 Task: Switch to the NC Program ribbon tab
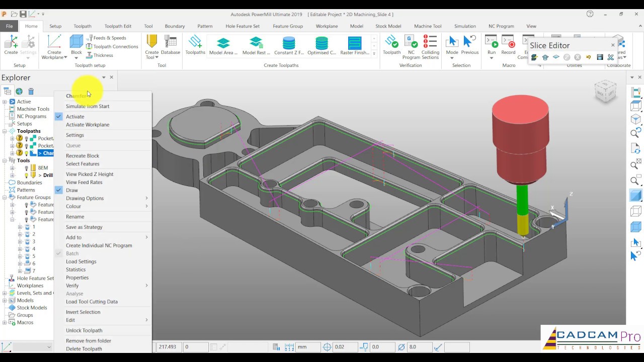[x=501, y=26]
